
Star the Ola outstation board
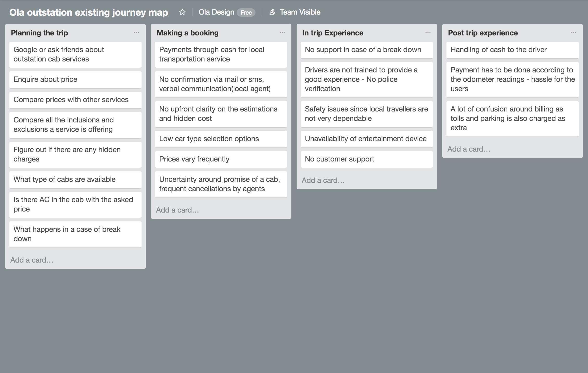click(182, 12)
